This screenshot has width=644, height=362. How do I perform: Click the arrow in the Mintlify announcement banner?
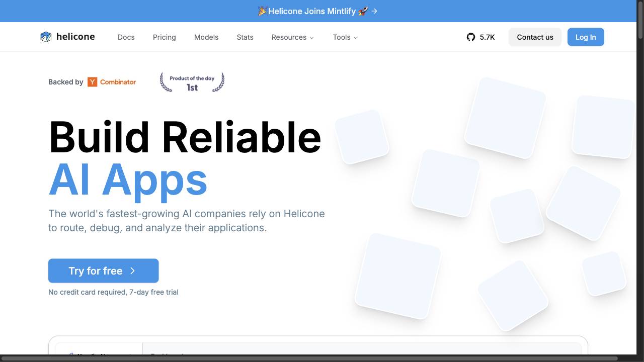(374, 11)
